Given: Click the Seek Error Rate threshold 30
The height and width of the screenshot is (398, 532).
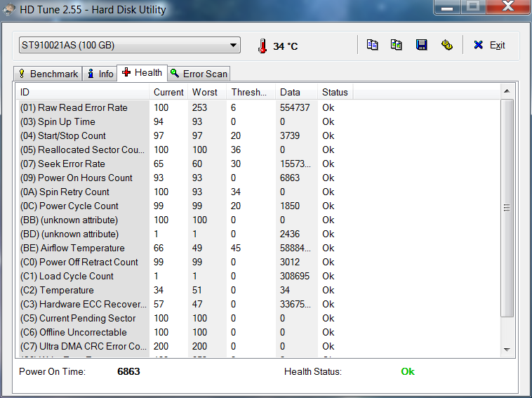Looking at the screenshot, I should [x=235, y=164].
